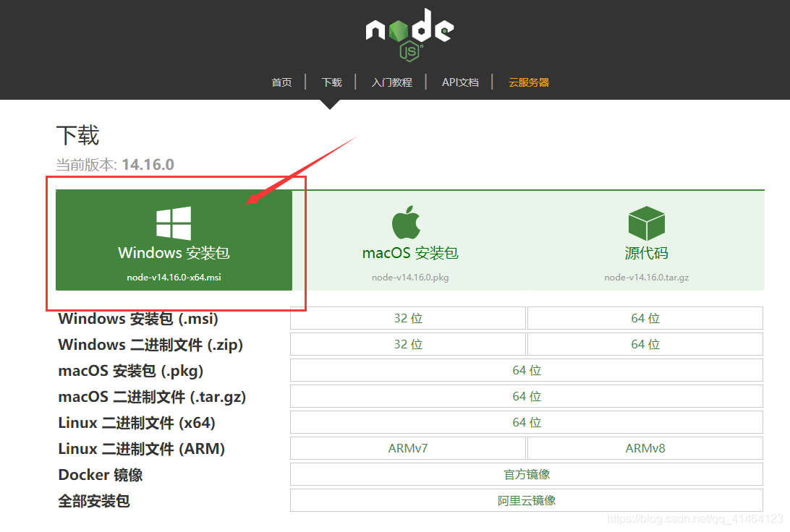
Task: Click the Windows logo icon
Action: [x=174, y=223]
